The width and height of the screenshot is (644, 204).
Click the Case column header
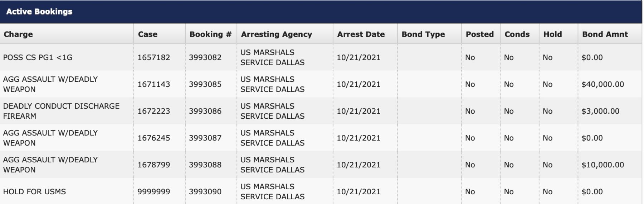click(147, 34)
